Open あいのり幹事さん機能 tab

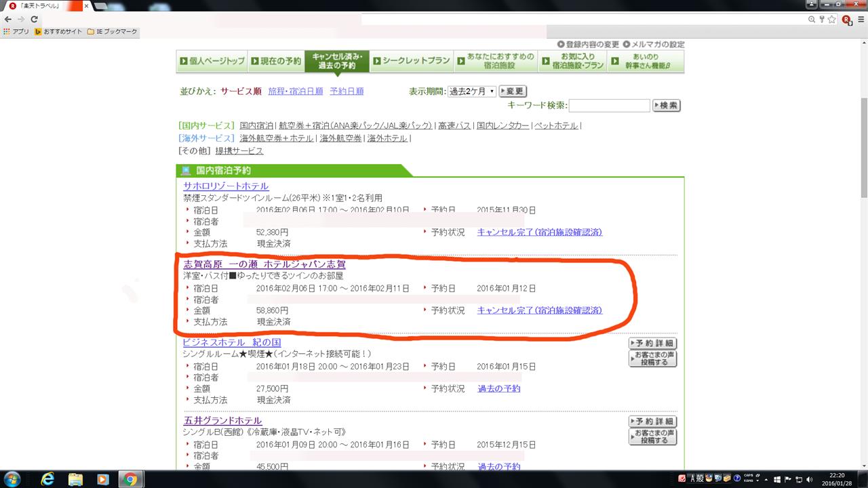646,61
